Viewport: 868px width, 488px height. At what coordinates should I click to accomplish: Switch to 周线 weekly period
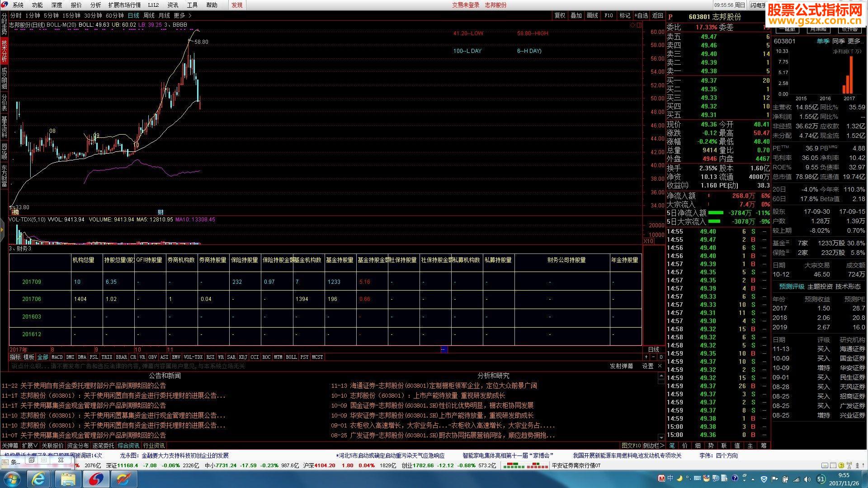(x=149, y=15)
